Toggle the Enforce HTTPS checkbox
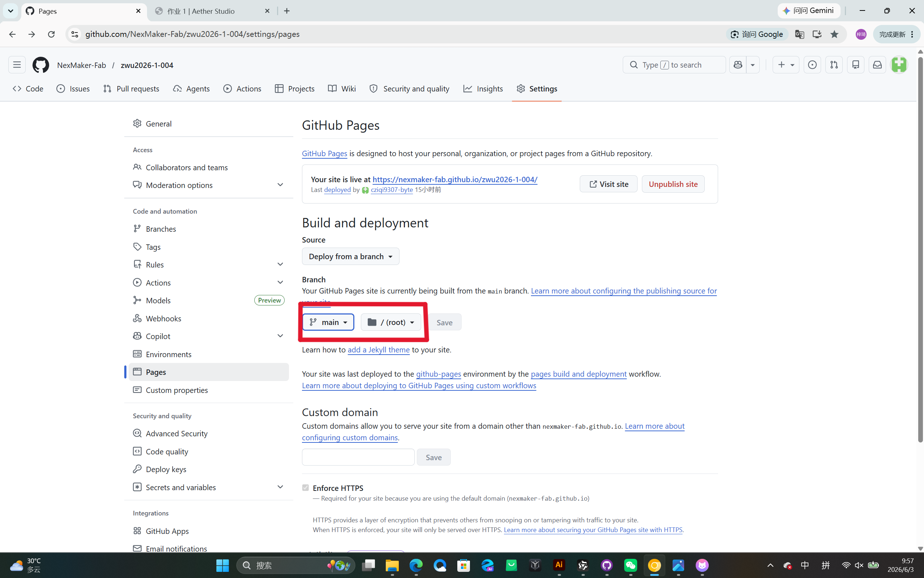Image resolution: width=924 pixels, height=578 pixels. (305, 487)
